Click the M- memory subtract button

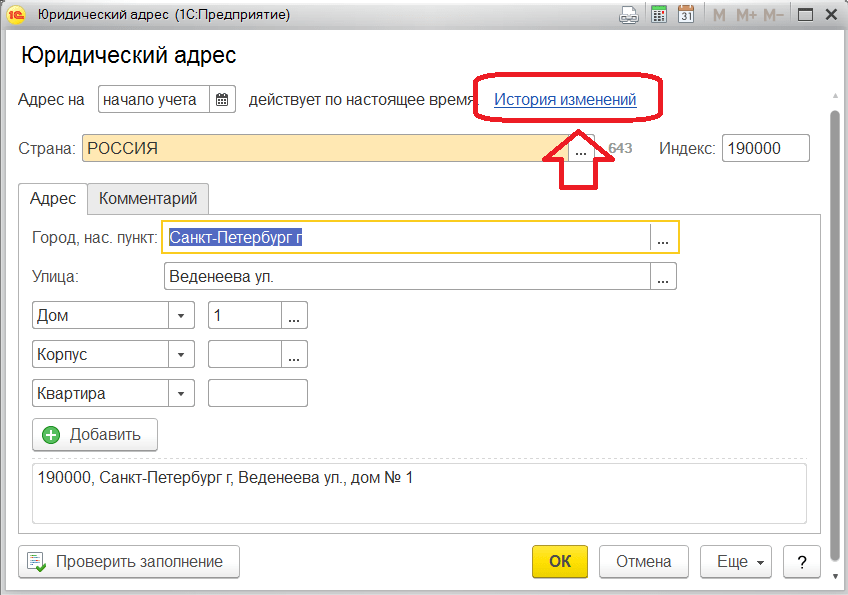(773, 14)
